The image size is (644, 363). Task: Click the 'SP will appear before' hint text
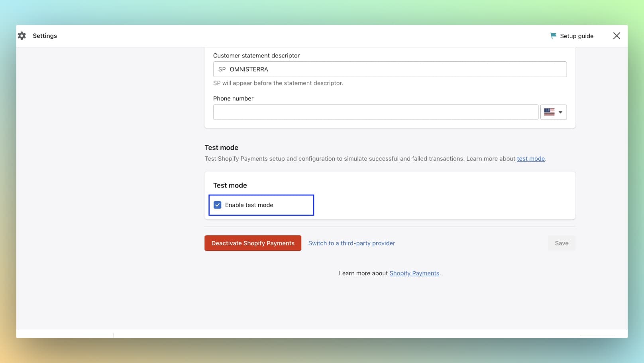point(278,83)
